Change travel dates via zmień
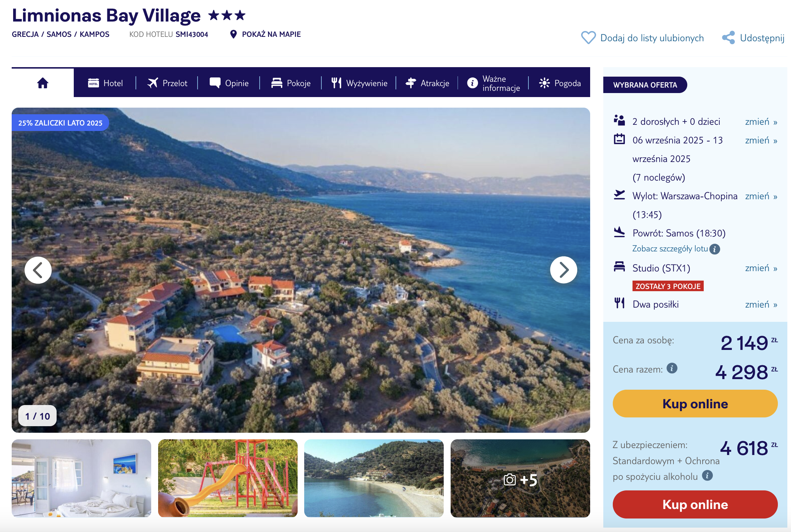791x532 pixels. (x=761, y=140)
